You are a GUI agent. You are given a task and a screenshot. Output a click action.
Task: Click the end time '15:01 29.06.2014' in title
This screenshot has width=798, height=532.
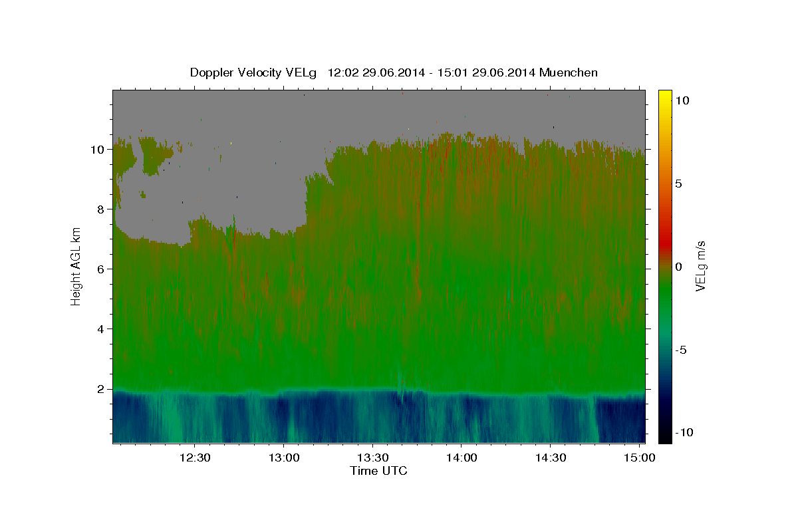485,72
